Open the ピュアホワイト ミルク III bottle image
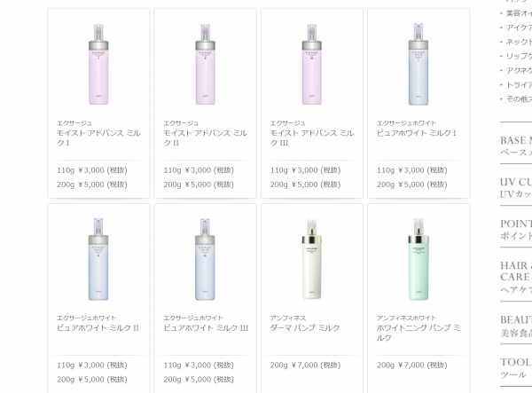The width and height of the screenshot is (532, 393). [205, 259]
